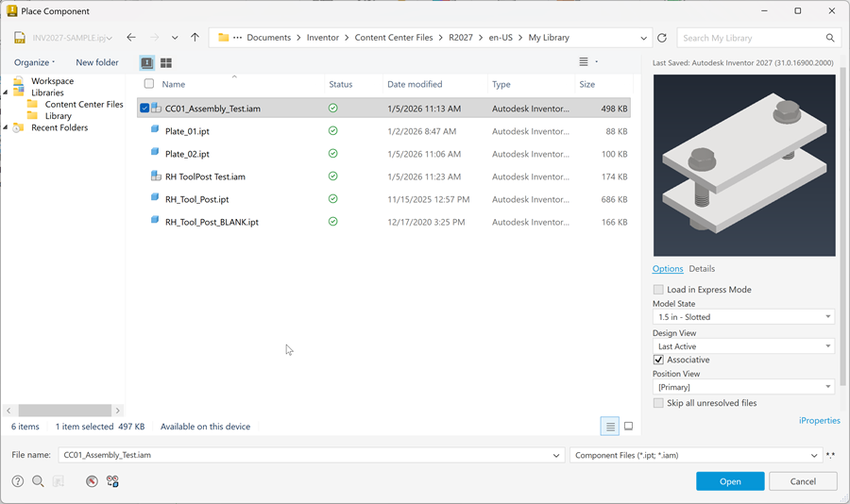850x504 pixels.
Task: Click the assembly icon of RH ToolPost Test.iam
Action: click(156, 176)
